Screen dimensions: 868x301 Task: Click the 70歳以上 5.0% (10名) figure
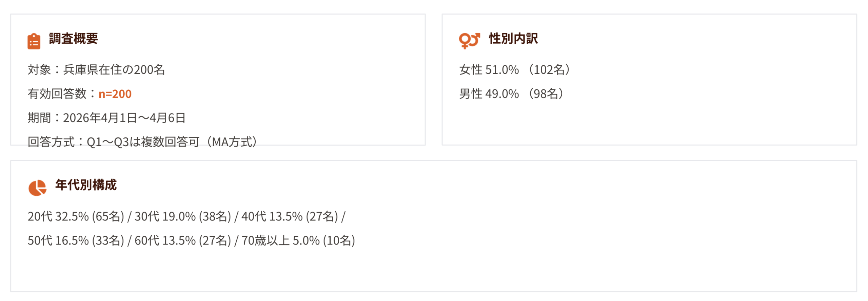coord(298,240)
